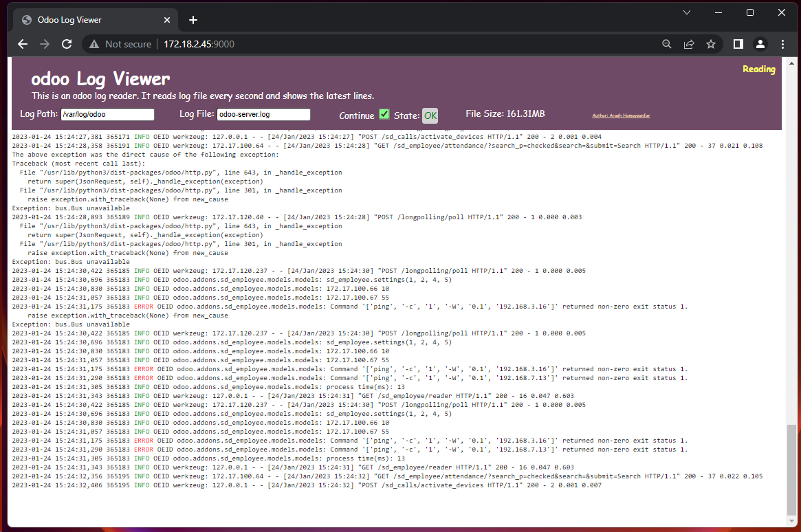Viewport: 801px width, 532px height.
Task: Edit the Log File field
Action: click(263, 114)
